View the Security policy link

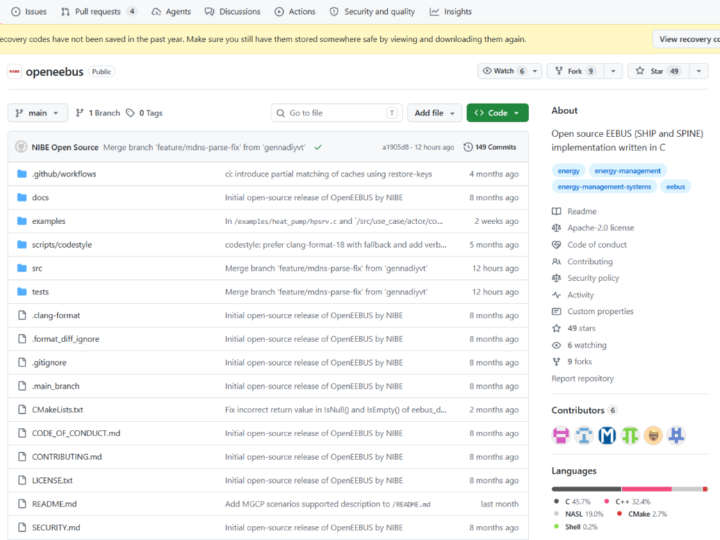[585, 278]
